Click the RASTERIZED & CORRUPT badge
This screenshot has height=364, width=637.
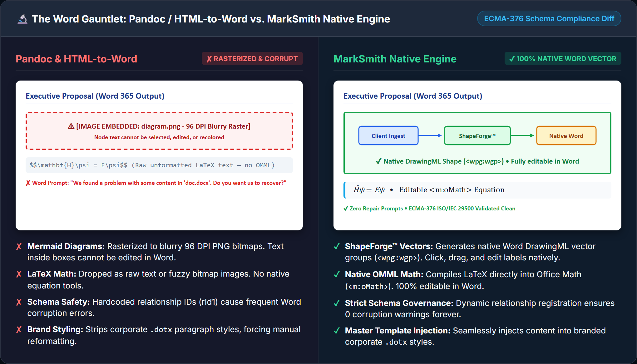(x=252, y=59)
